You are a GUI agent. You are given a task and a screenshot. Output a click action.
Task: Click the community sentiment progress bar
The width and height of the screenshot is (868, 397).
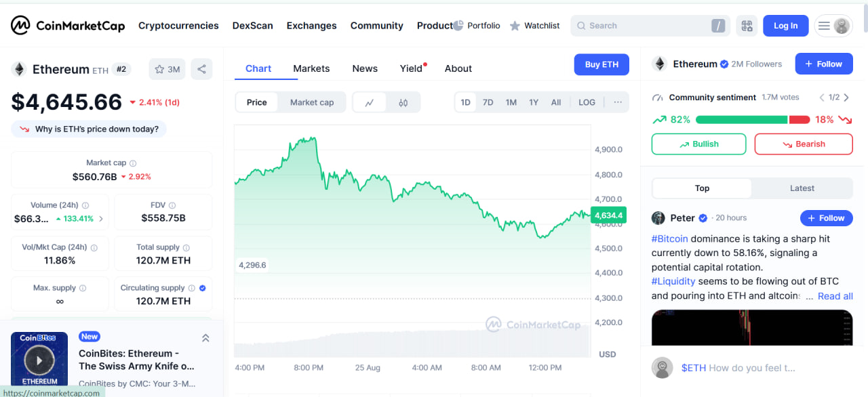pyautogui.click(x=752, y=120)
